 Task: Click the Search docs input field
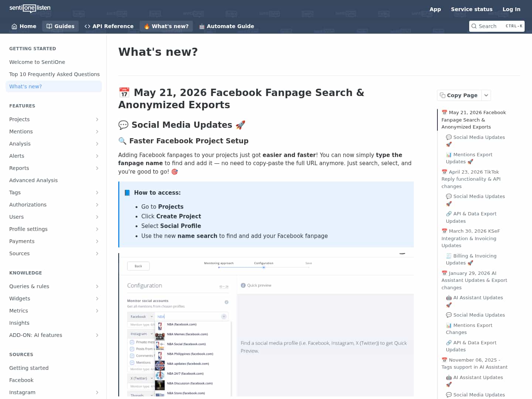pos(497,26)
